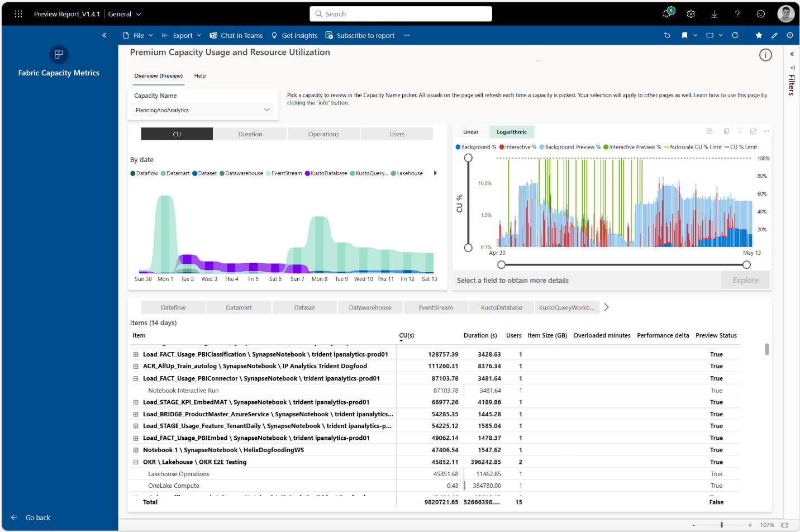Screen dimensions: 800x532
Task: Open the user profile picture
Action: click(785, 14)
